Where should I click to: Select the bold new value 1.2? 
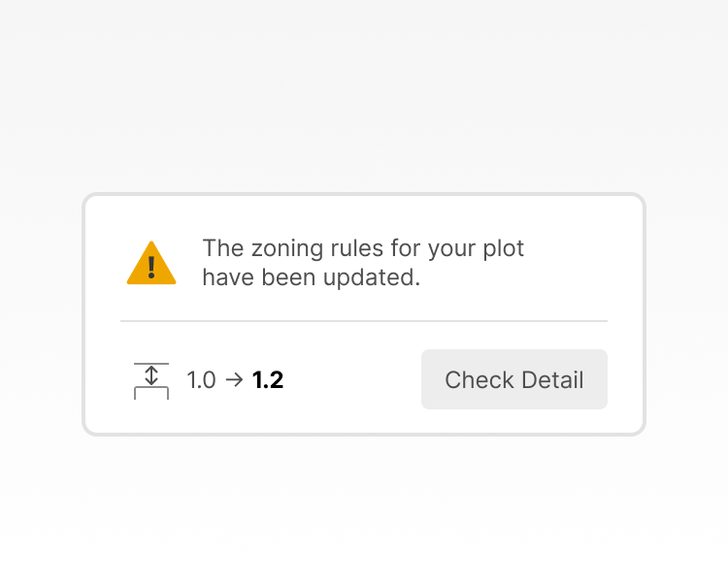pyautogui.click(x=268, y=380)
